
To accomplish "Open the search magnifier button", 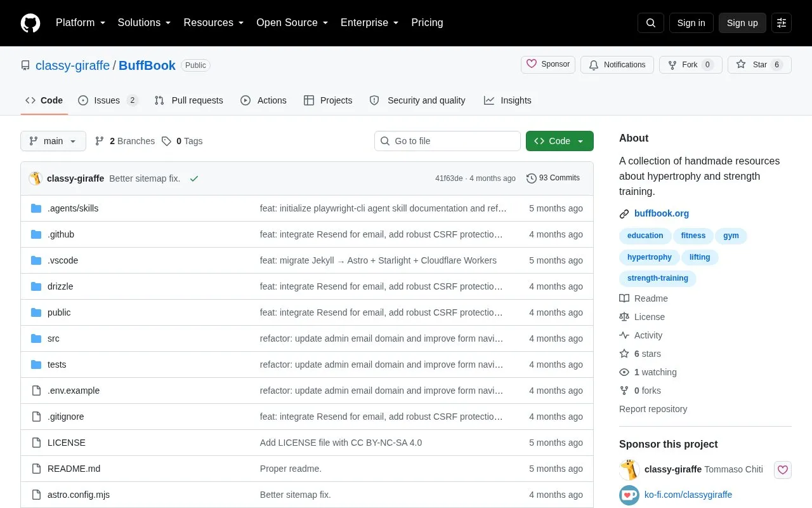I will point(651,23).
